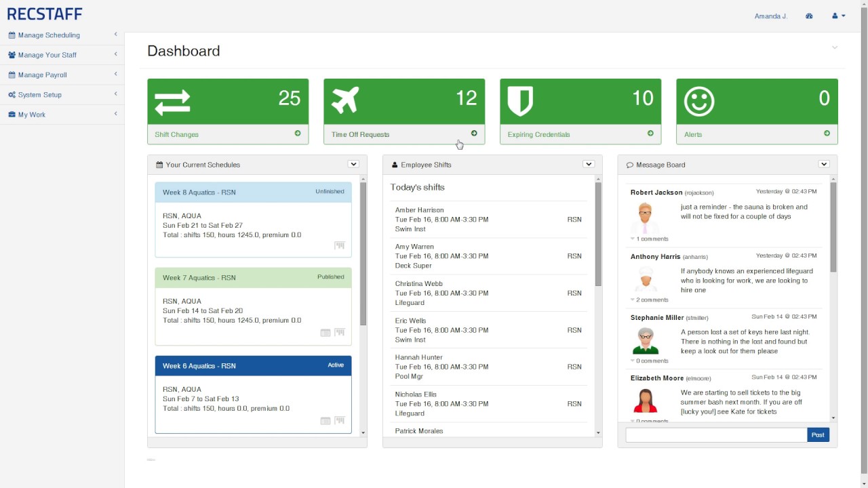The image size is (868, 488).
Task: Click the chevron next to Manage Your Staff
Action: [115, 54]
